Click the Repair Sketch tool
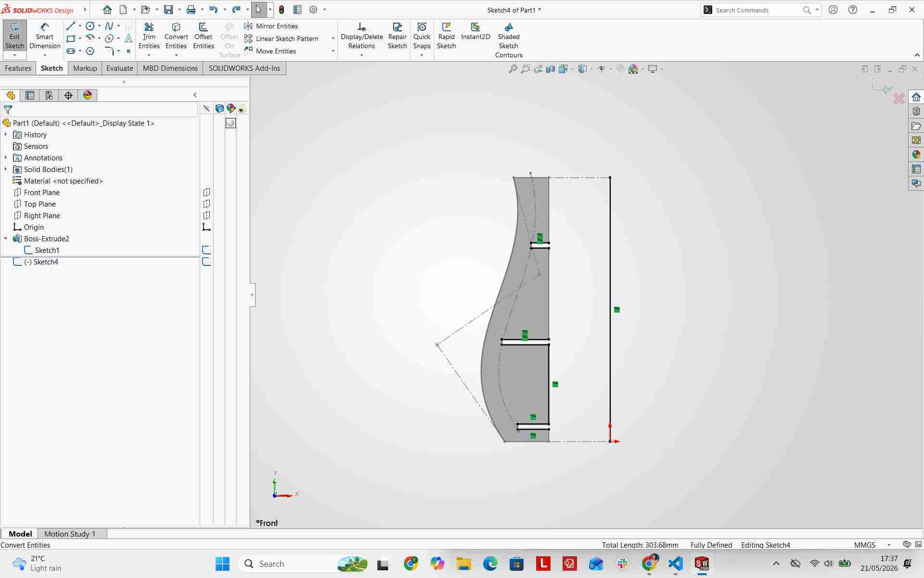Image resolution: width=924 pixels, height=578 pixels. (398, 36)
